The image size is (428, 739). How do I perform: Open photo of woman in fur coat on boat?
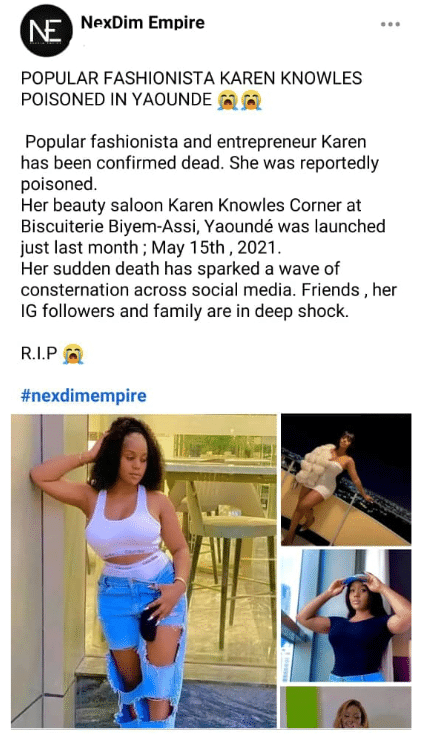click(346, 479)
